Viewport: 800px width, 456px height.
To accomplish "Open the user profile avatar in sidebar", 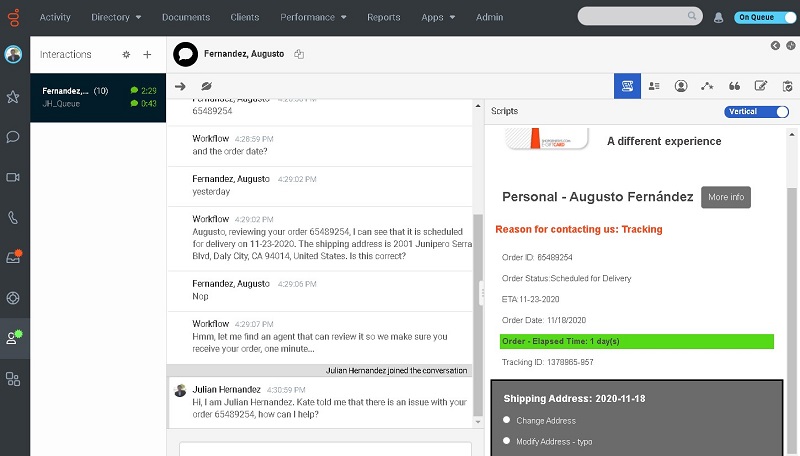I will (13, 54).
